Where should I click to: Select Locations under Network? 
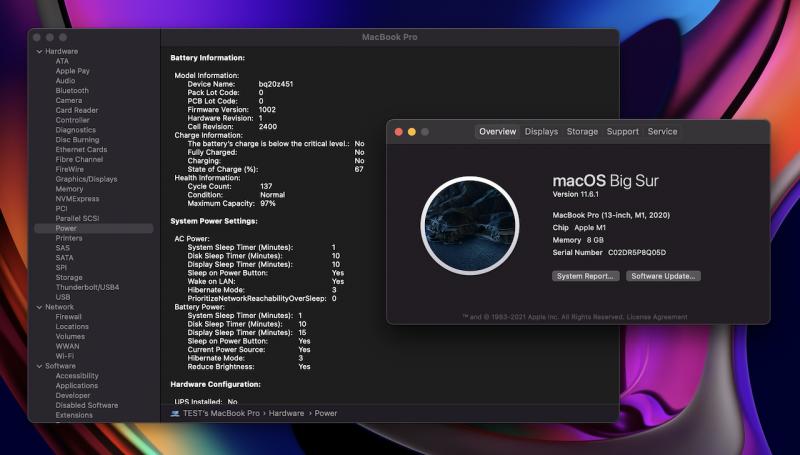tap(72, 326)
